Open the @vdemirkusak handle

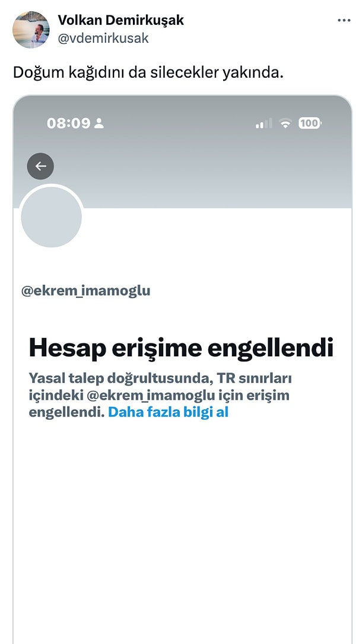[x=103, y=38]
